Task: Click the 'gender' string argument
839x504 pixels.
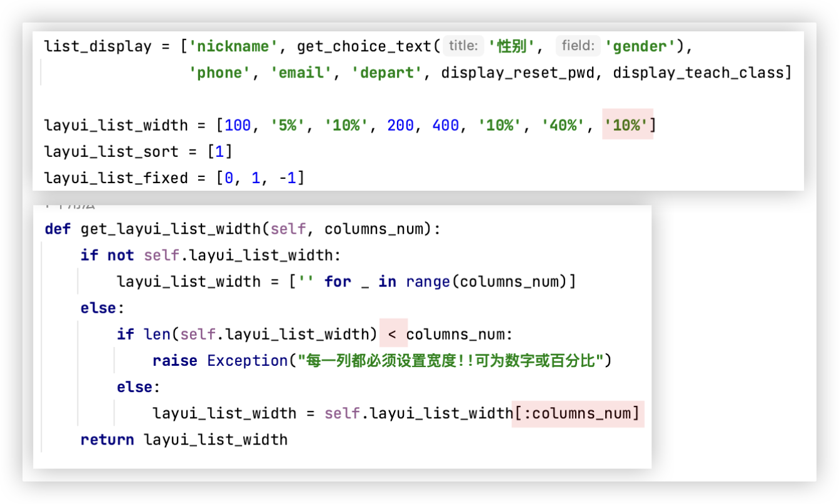Action: pyautogui.click(x=640, y=46)
